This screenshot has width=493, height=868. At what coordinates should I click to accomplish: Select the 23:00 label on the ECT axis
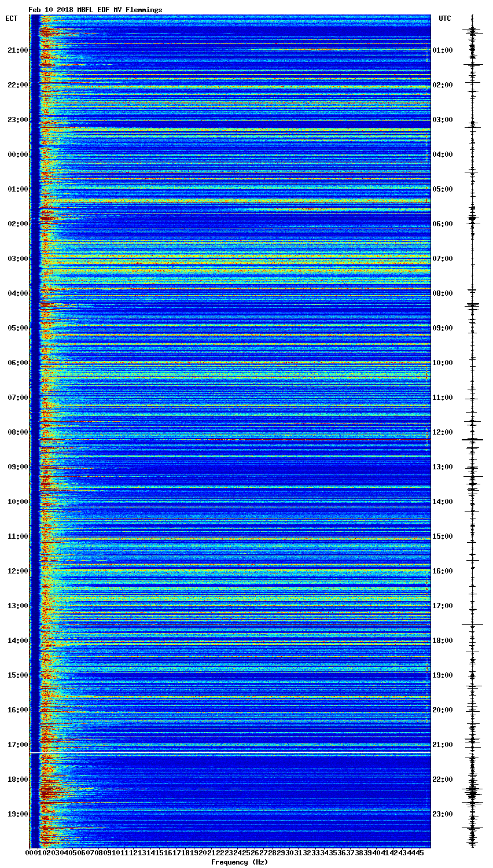tap(18, 120)
